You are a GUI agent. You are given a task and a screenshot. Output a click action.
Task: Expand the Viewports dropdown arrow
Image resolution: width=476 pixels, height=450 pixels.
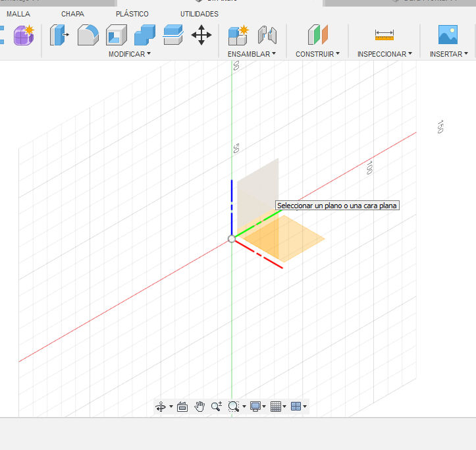point(305,407)
